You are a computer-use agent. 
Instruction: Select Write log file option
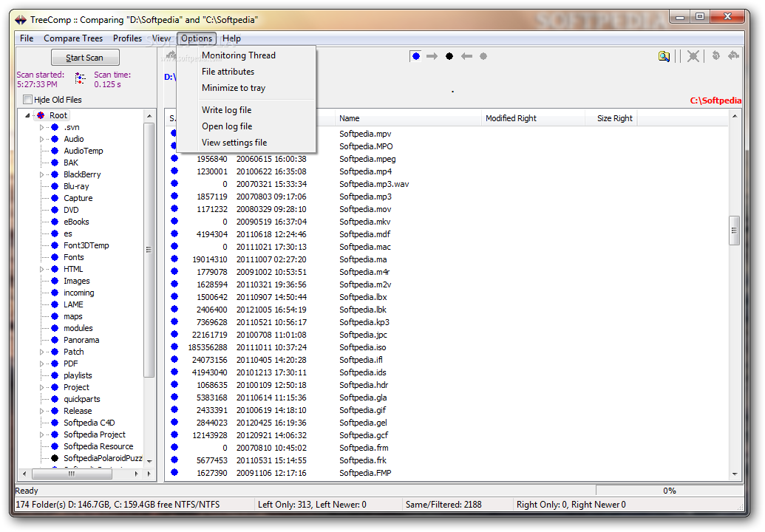click(246, 110)
